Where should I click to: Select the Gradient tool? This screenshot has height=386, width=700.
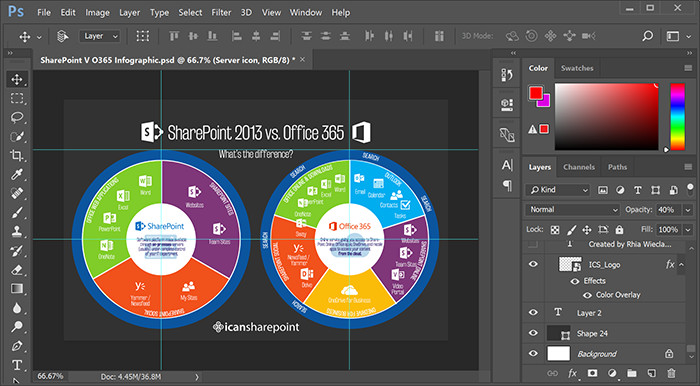(17, 289)
